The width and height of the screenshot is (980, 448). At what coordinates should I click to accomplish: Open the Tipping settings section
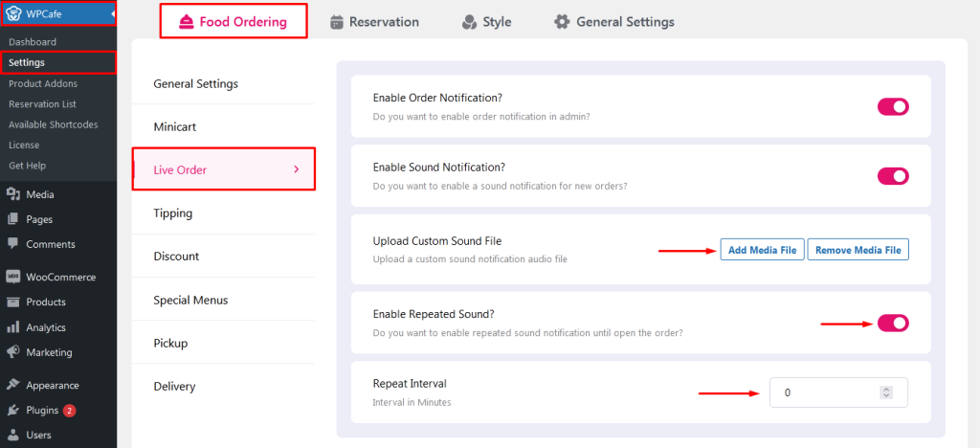pyautogui.click(x=223, y=213)
